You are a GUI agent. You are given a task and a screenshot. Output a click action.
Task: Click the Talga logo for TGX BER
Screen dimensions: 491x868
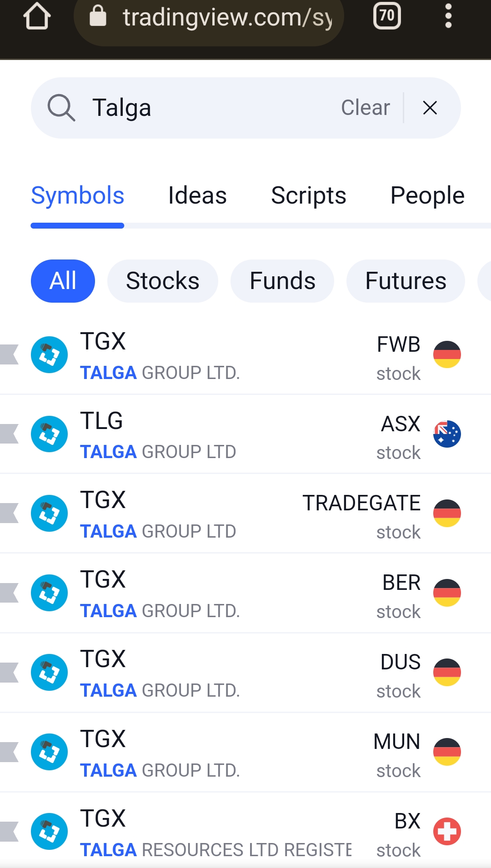pos(50,593)
